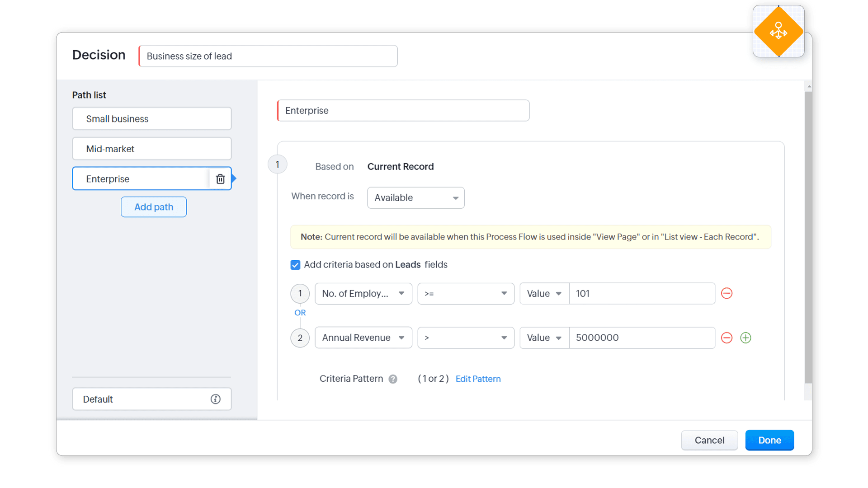Select Mid-market path in list
868x488 pixels.
(x=151, y=149)
